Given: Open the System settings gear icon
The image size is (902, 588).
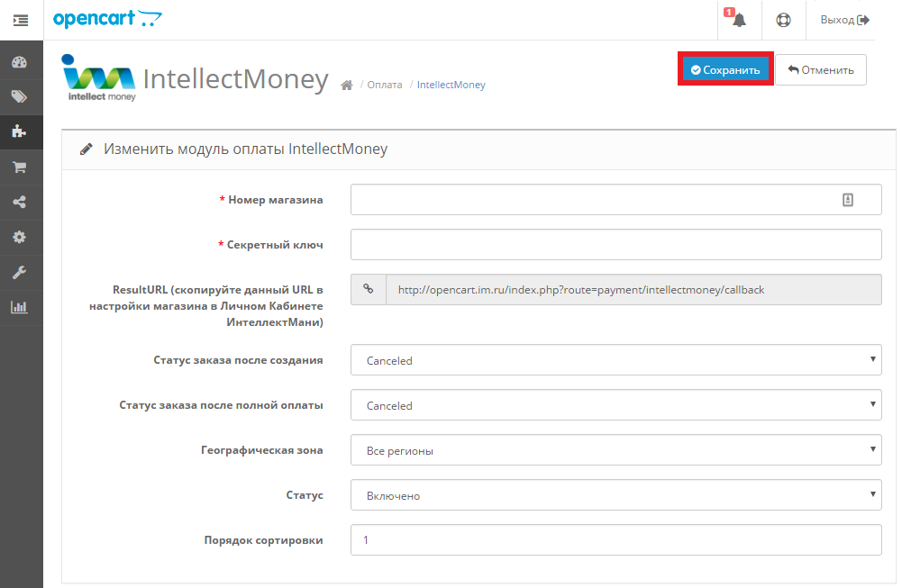Looking at the screenshot, I should 20,237.
